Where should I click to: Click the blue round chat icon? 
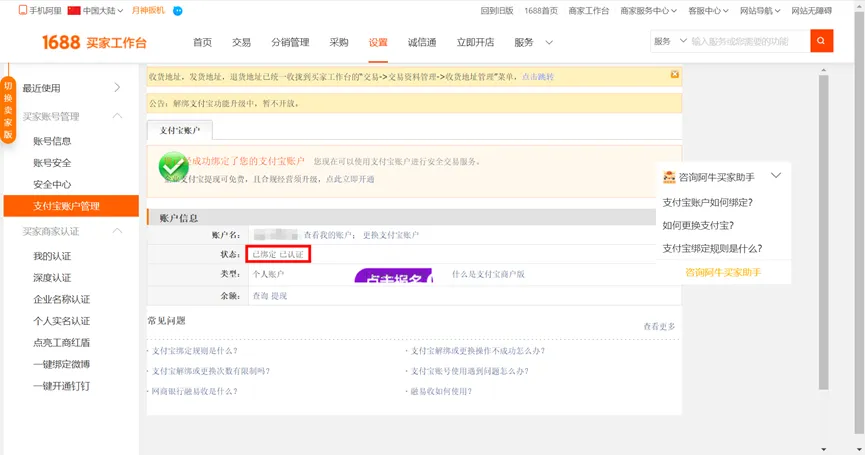pos(178,10)
